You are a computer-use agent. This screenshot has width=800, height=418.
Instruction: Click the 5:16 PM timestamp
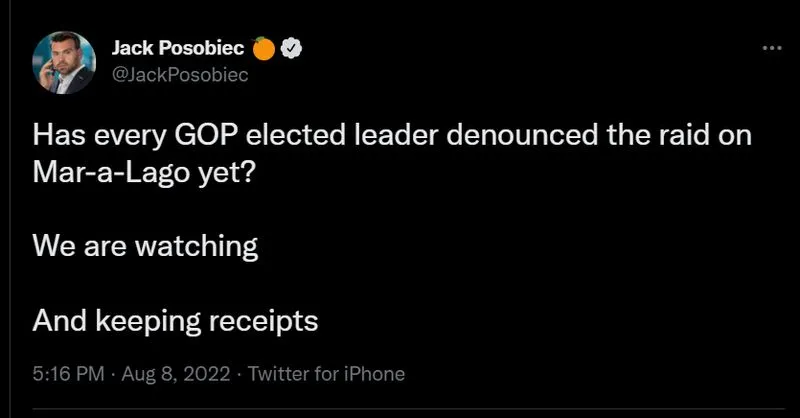(68, 374)
